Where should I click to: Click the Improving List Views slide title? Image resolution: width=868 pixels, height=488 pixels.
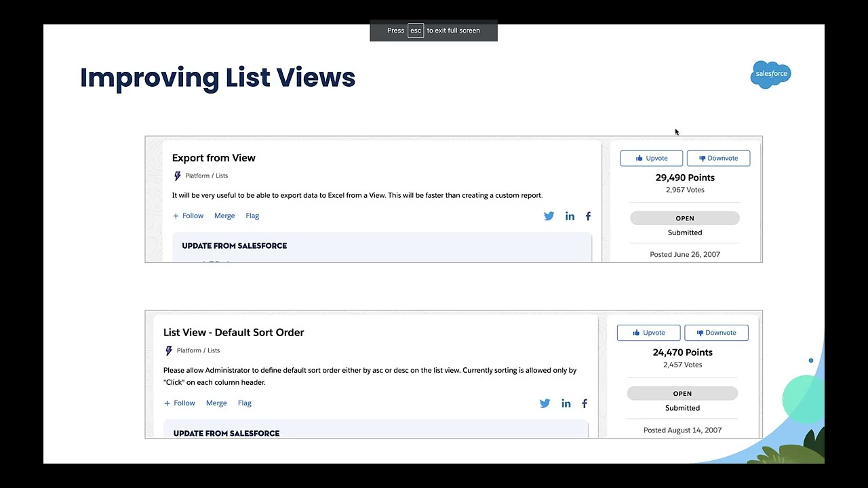[x=218, y=77]
